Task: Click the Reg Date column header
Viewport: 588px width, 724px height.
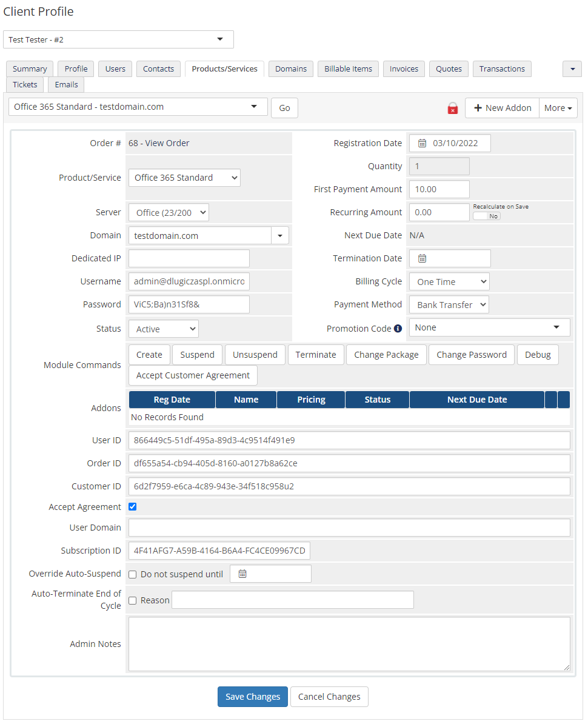Action: [x=172, y=400]
